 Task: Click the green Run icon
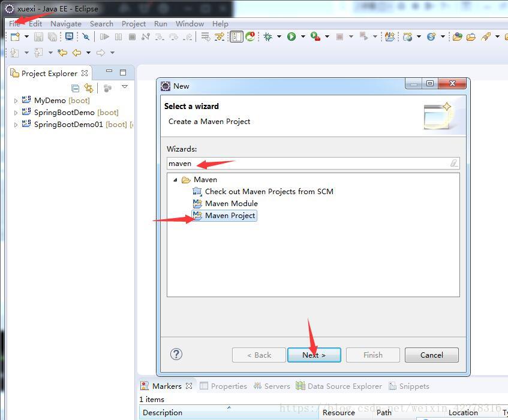[291, 37]
